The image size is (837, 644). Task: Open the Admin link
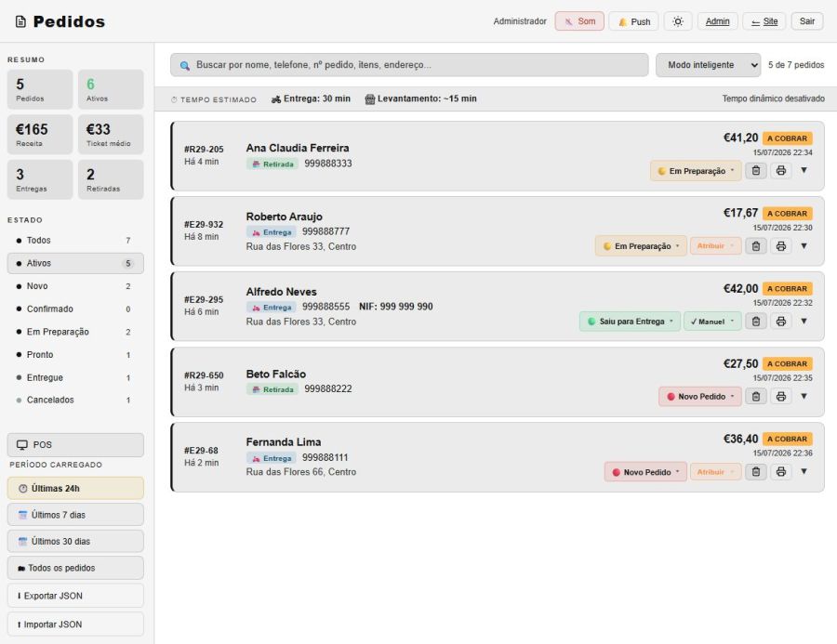click(x=717, y=21)
